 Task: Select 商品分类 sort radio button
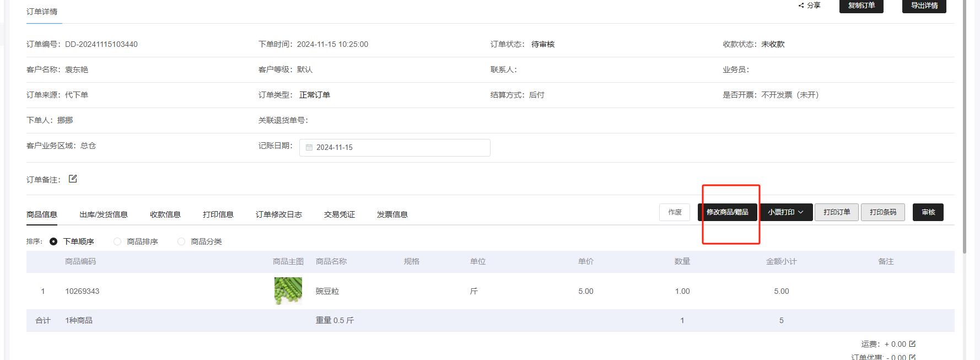coord(181,241)
